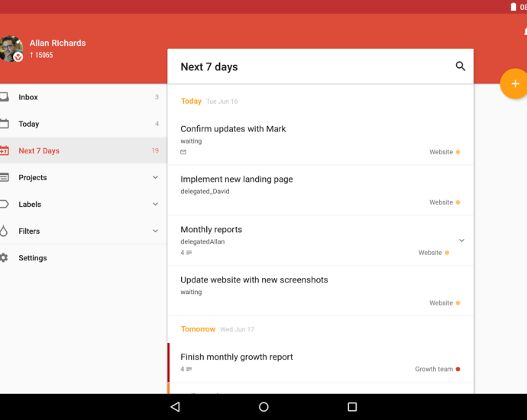This screenshot has height=420, width=527.
Task: Click the Wed Jun 17 date text
Action: 237,329
